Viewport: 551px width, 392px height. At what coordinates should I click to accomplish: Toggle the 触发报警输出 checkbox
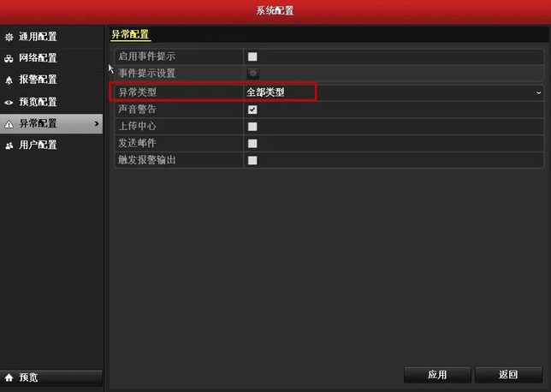point(252,160)
